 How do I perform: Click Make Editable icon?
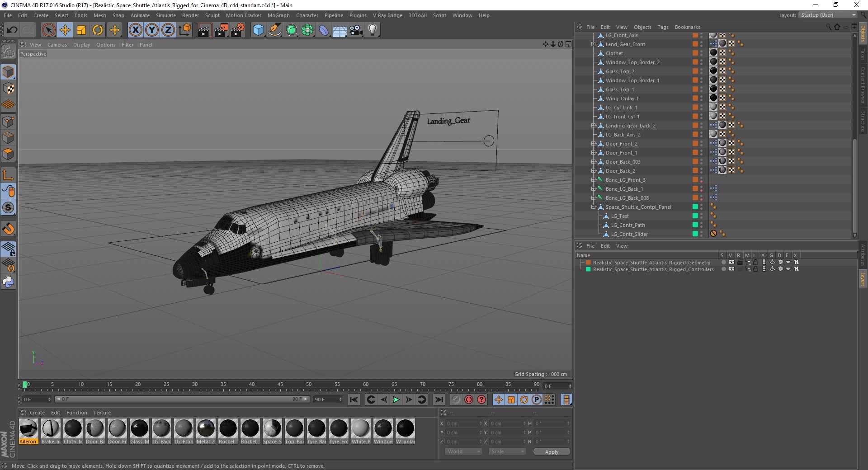8,52
